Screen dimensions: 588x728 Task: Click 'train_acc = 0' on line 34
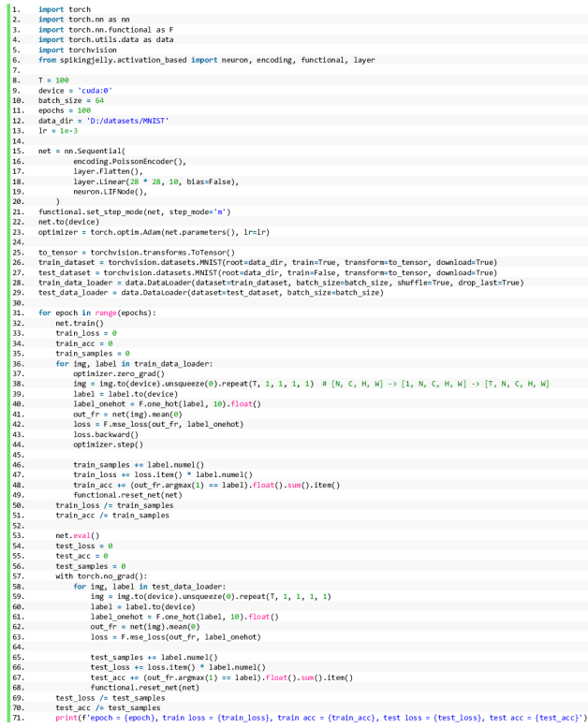84,343
